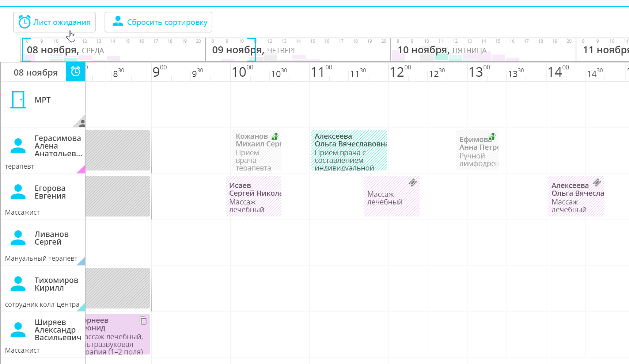Click the gray blocked slot in Герасимова's row
Screen dimensions: 629x364
pos(118,150)
